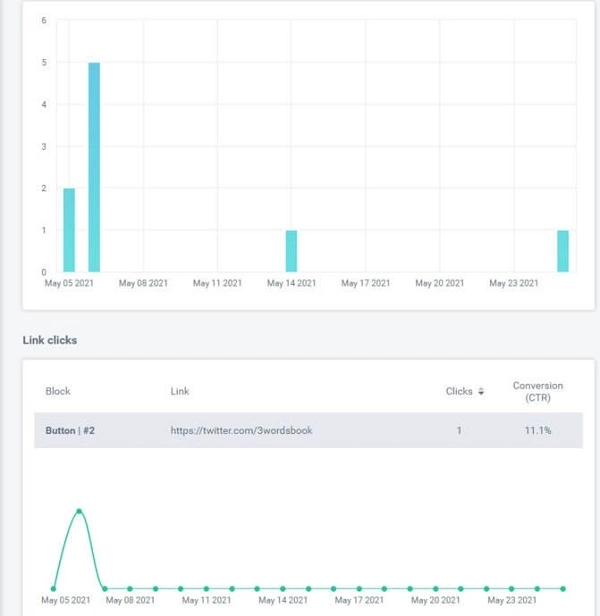Click the line chart point above May 14 2021
The image size is (600, 616).
click(283, 588)
